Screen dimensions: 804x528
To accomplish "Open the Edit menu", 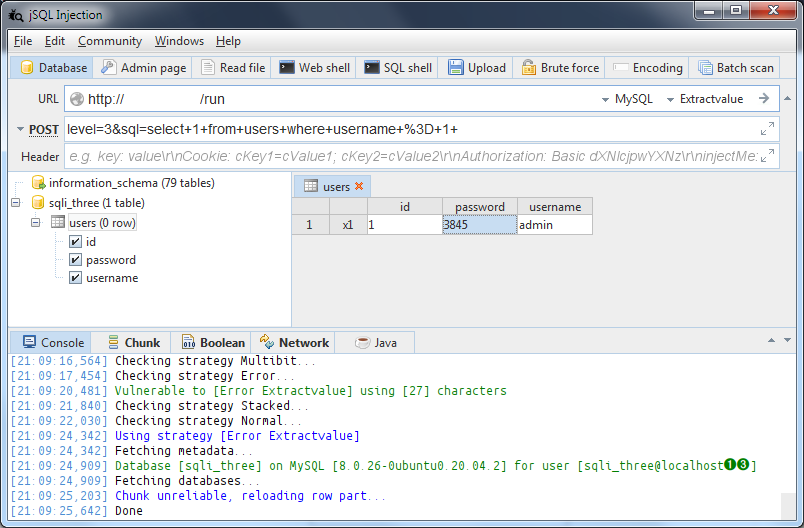I will (x=55, y=41).
